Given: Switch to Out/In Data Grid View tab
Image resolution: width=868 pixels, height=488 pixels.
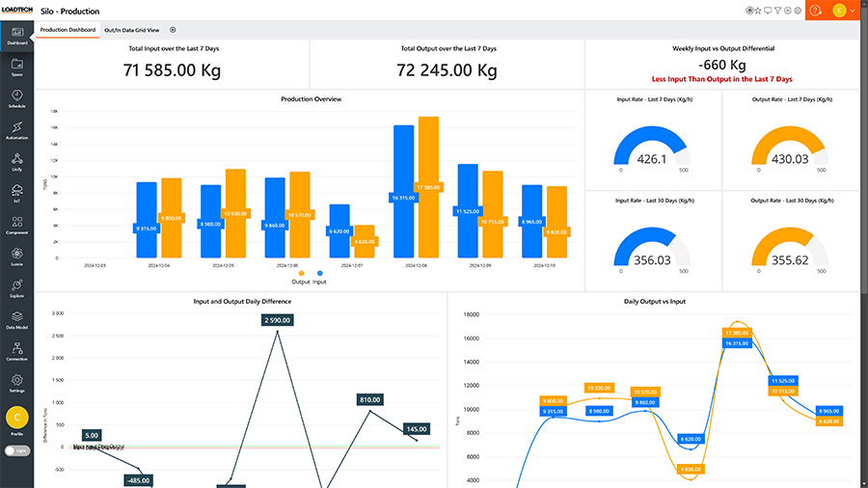Looking at the screenshot, I should [x=131, y=30].
